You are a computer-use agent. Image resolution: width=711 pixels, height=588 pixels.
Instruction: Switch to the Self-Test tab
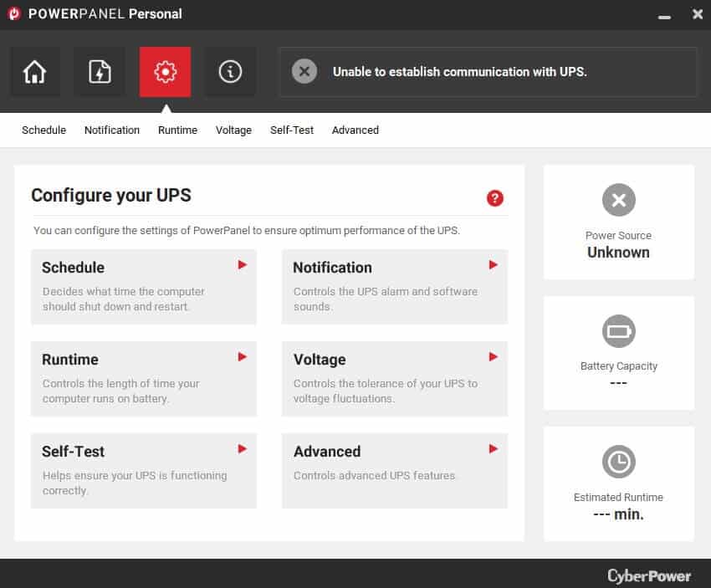point(292,130)
